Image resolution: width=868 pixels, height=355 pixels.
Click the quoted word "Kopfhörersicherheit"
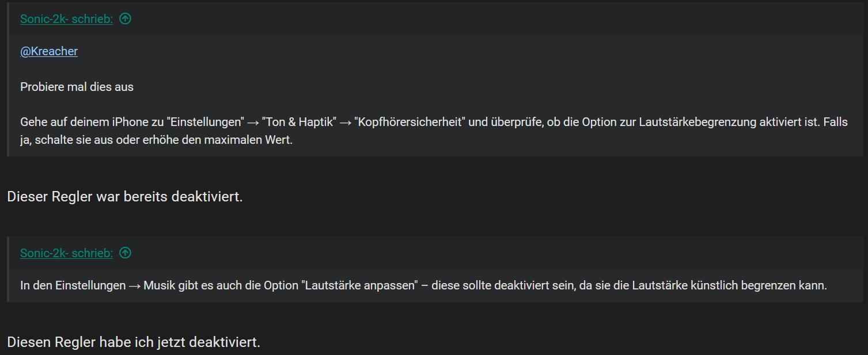point(409,123)
